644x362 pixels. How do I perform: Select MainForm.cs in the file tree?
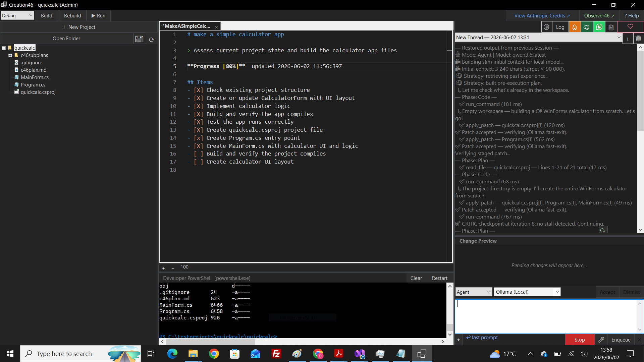click(x=35, y=77)
